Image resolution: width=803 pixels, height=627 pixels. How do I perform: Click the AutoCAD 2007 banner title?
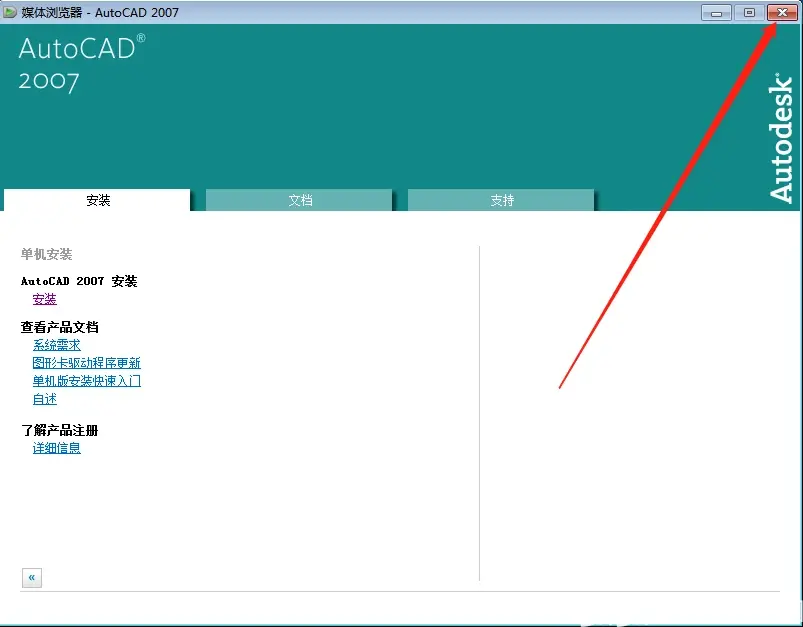pyautogui.click(x=82, y=64)
